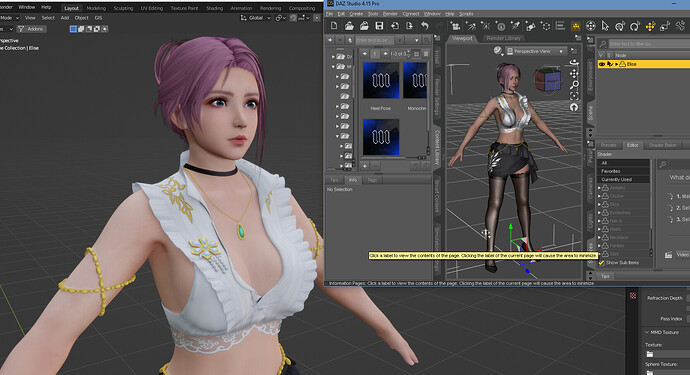
Task: Click the first Blender select mode box icon
Action: coord(73,29)
